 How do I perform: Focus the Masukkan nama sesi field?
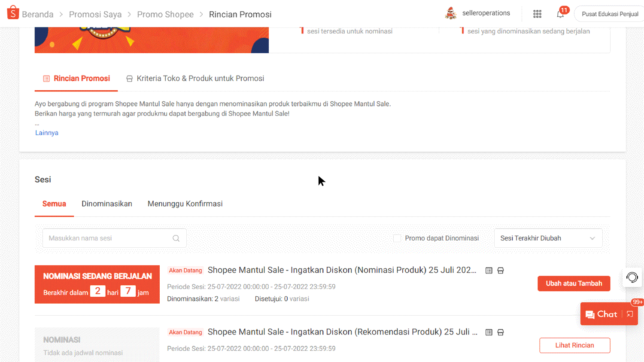click(107, 238)
